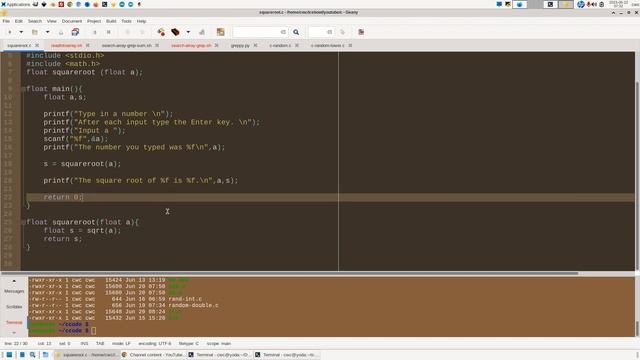Click the HP icon in system tray
Viewport: 640px width, 360px height.
581,4
